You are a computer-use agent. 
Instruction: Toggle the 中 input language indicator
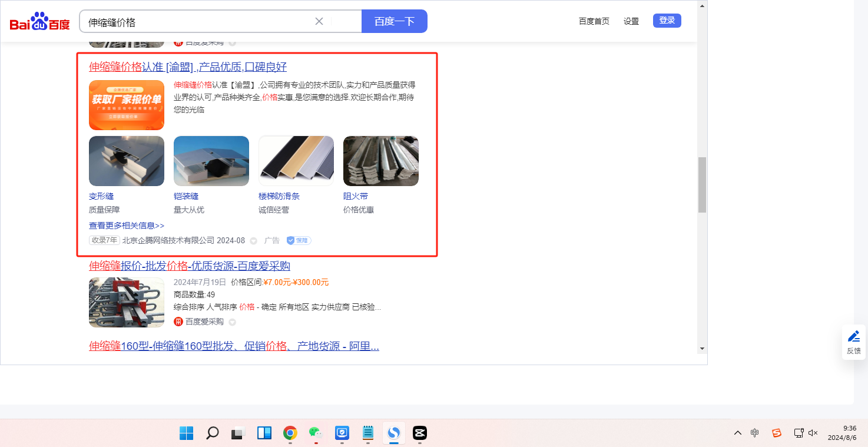coord(755,433)
